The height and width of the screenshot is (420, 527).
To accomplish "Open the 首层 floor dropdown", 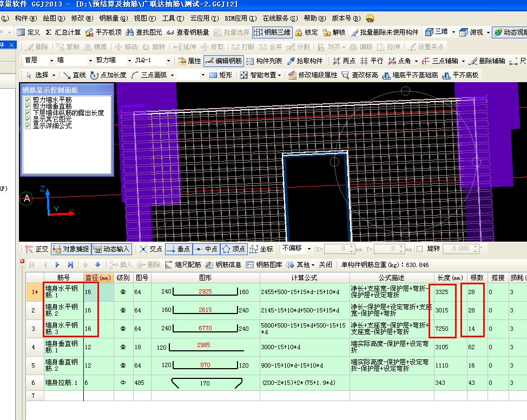I will [x=51, y=61].
